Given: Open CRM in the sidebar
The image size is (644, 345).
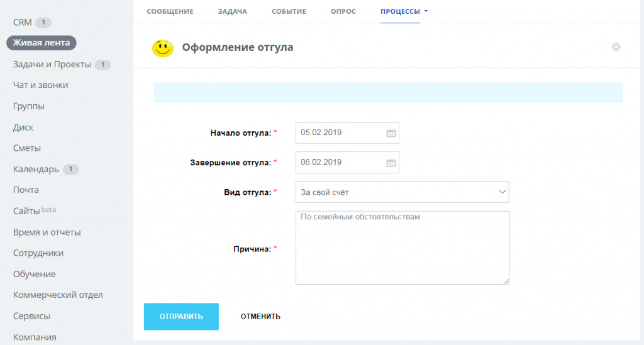Looking at the screenshot, I should (x=22, y=22).
